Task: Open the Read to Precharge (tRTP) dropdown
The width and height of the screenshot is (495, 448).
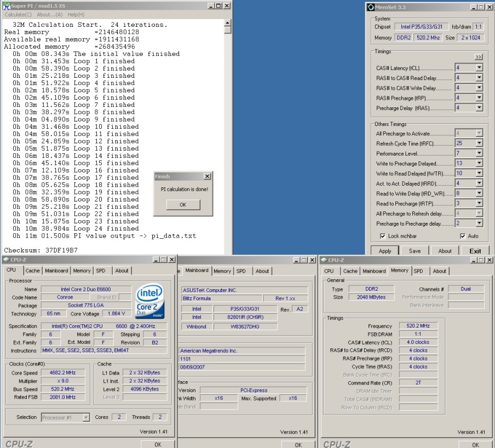Action: tap(479, 203)
